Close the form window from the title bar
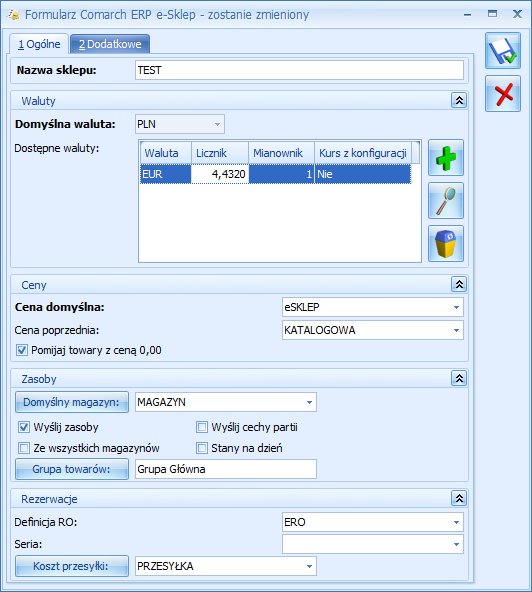532x592 pixels. (517, 14)
